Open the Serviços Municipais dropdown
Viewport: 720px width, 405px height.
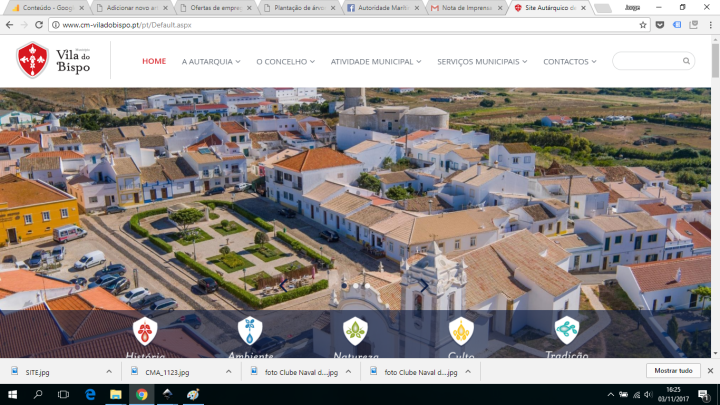pos(482,62)
